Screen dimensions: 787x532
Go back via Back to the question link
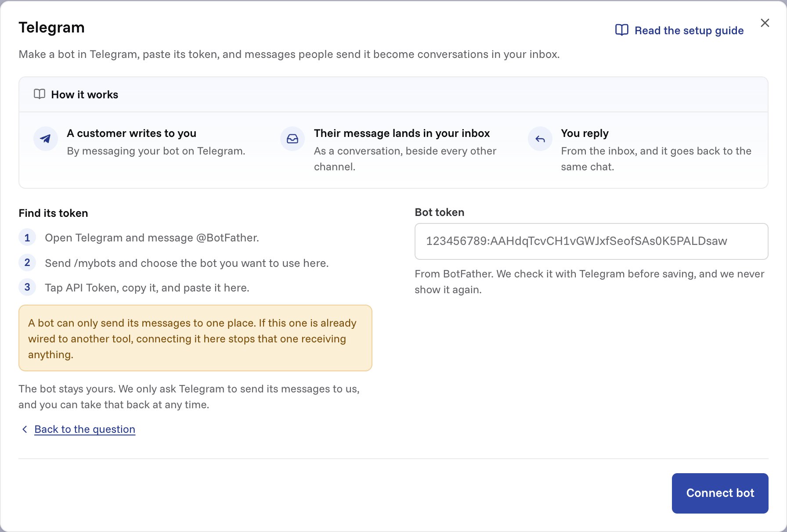click(x=85, y=429)
